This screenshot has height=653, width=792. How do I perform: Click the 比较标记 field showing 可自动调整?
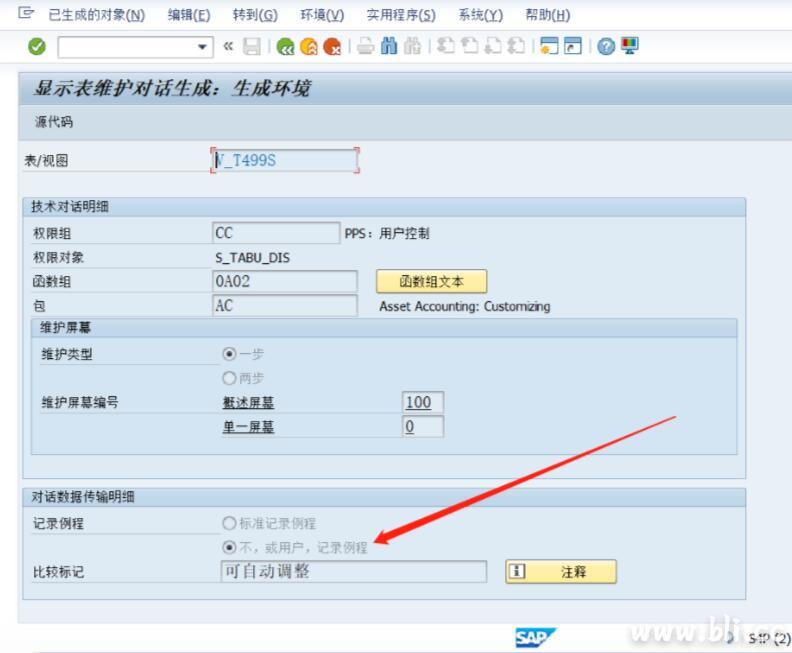(x=354, y=572)
